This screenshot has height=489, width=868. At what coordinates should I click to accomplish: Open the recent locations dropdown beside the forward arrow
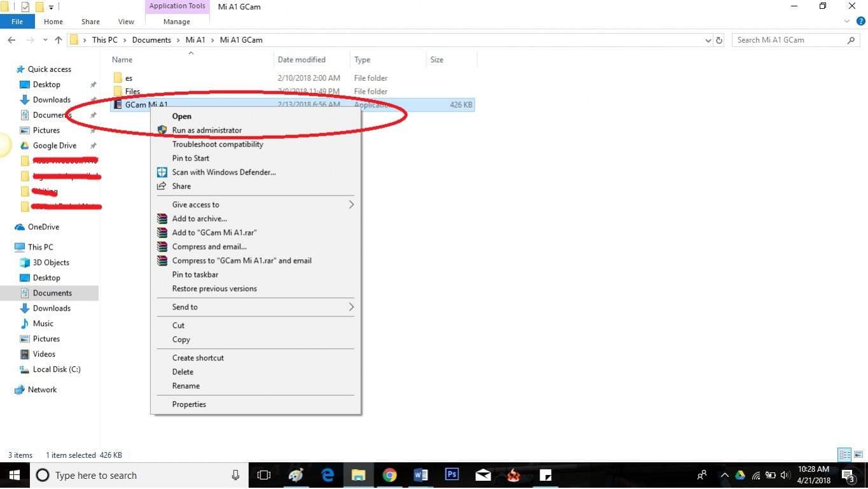click(45, 40)
